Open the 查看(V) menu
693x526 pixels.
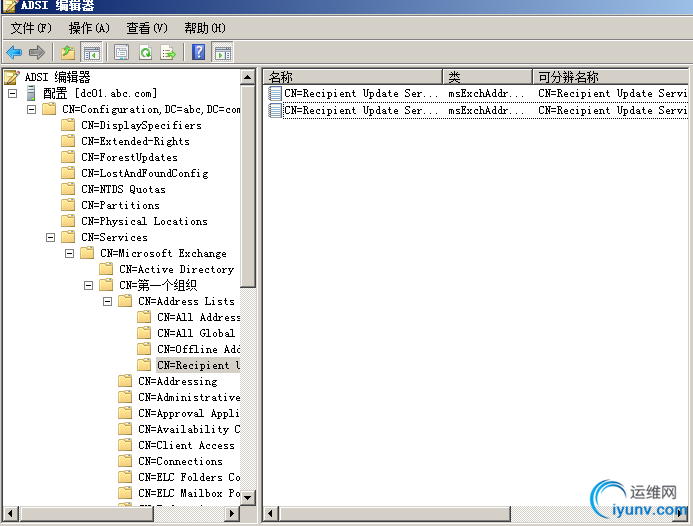(147, 28)
